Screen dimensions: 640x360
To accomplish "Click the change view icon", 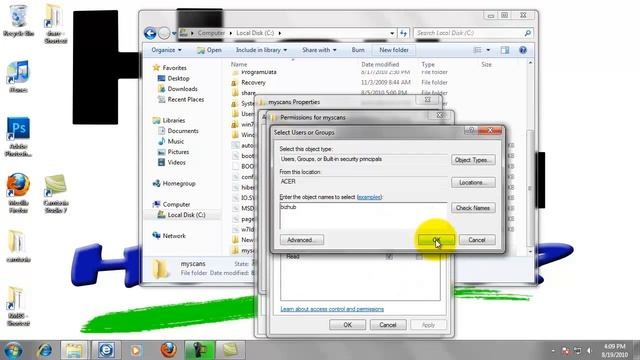I will coord(478,50).
